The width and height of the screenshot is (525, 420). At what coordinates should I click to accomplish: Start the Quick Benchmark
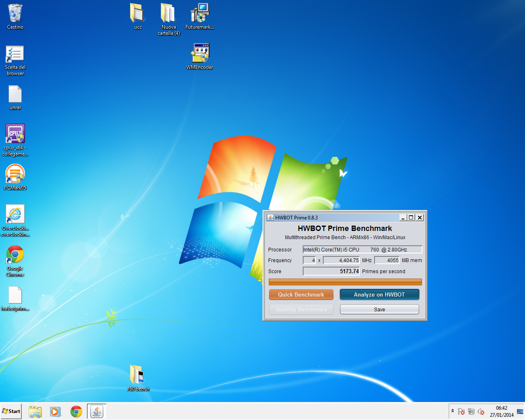pos(301,294)
